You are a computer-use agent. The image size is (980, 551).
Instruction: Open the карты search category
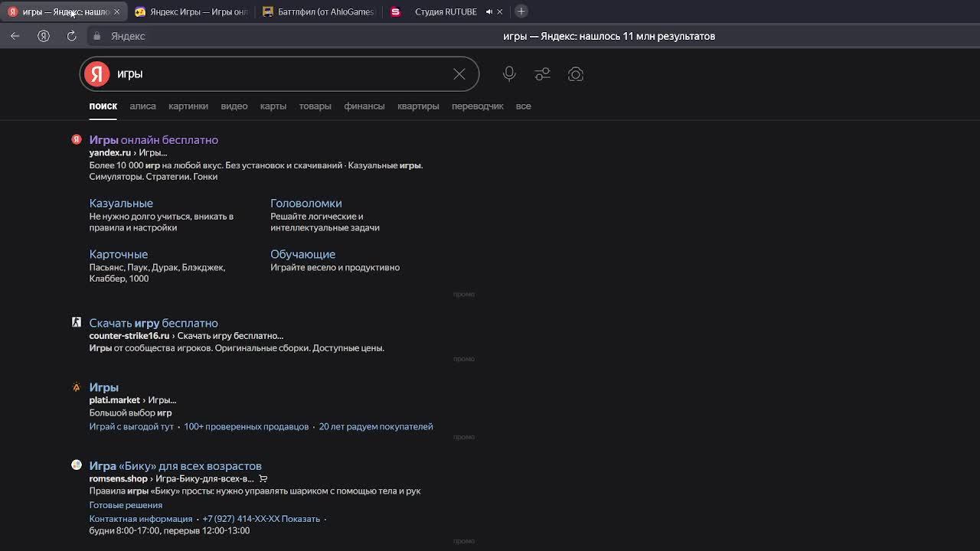(273, 106)
